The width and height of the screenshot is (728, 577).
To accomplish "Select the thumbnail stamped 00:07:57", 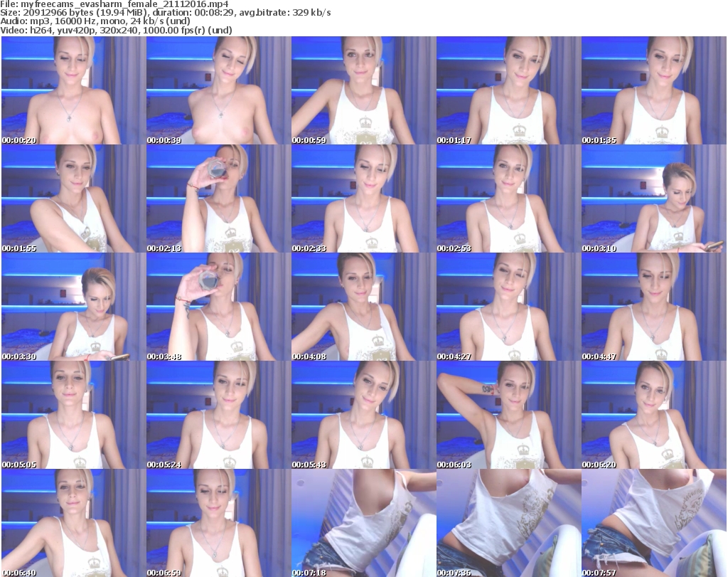I will [x=654, y=523].
